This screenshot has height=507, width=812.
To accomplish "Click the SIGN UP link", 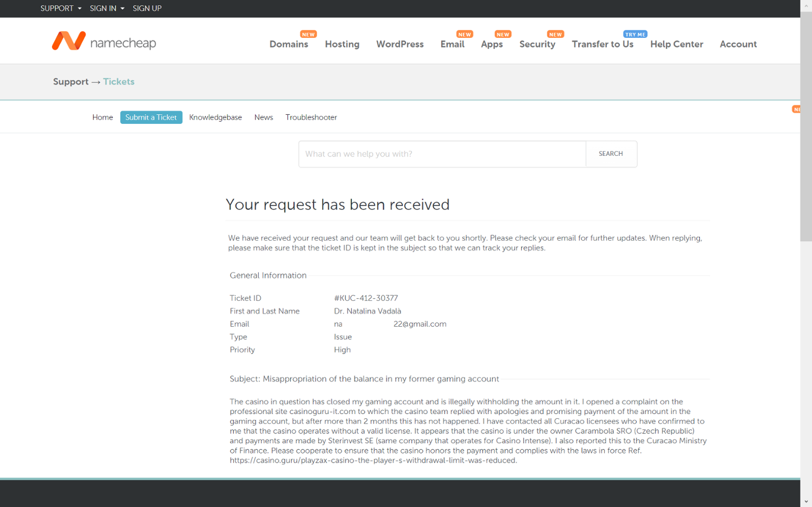I will point(147,9).
